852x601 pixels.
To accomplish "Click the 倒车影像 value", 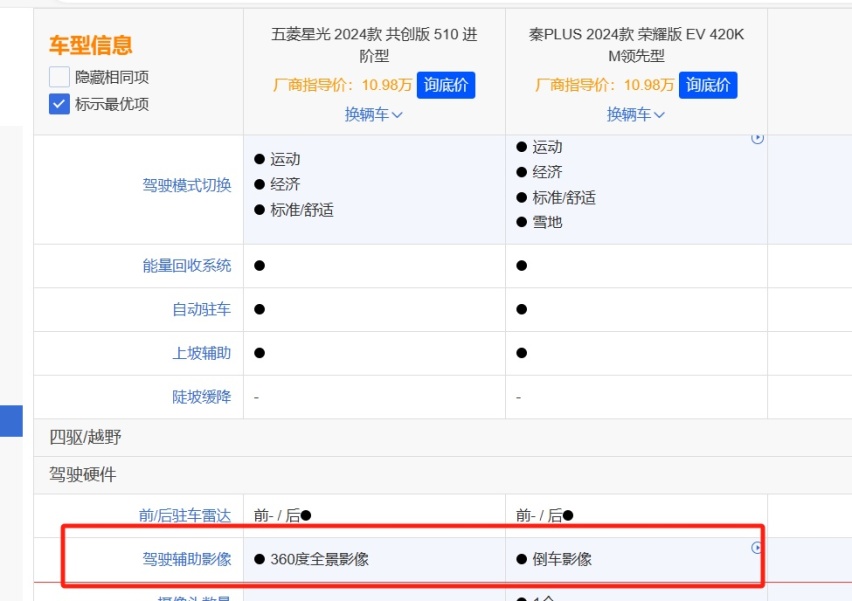I will pos(562,559).
